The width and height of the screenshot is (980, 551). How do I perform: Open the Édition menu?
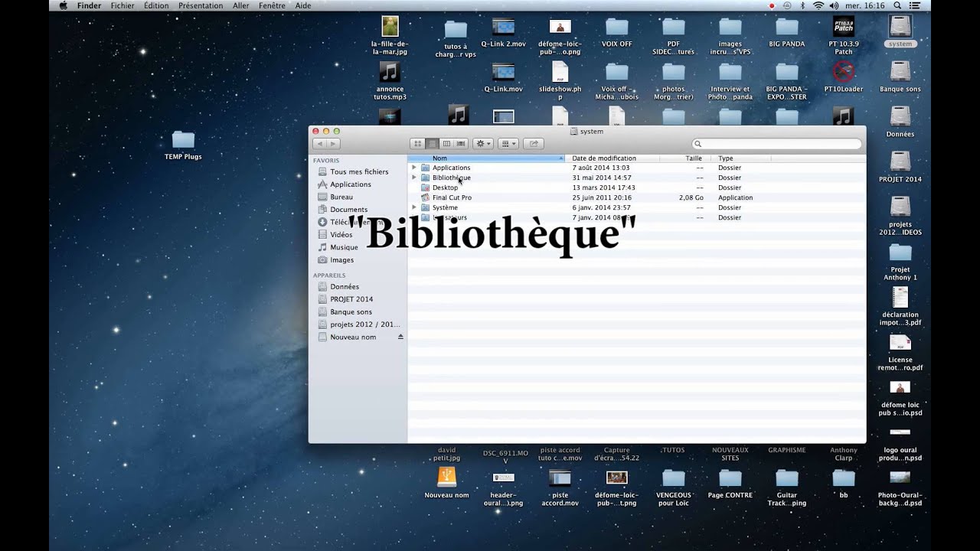156,5
